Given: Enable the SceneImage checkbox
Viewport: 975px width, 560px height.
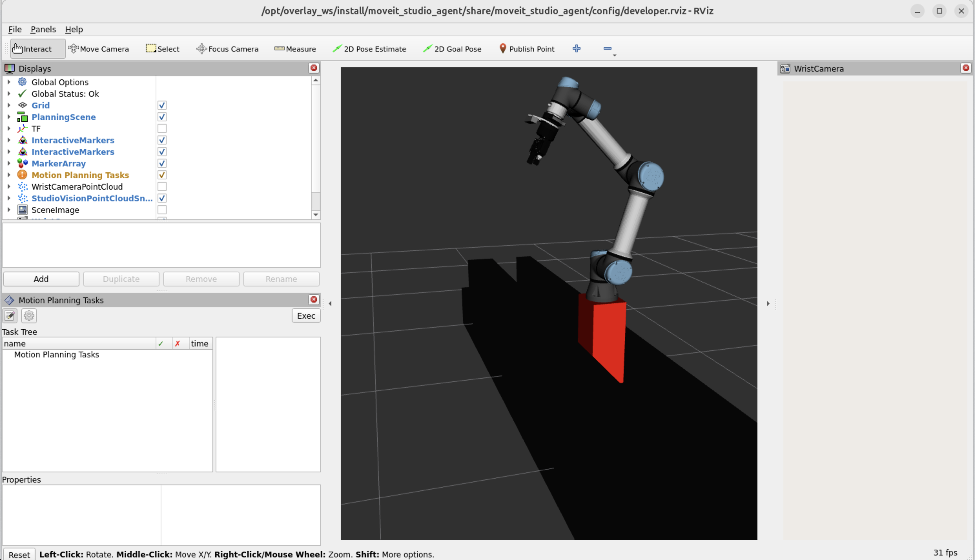Looking at the screenshot, I should [x=162, y=210].
